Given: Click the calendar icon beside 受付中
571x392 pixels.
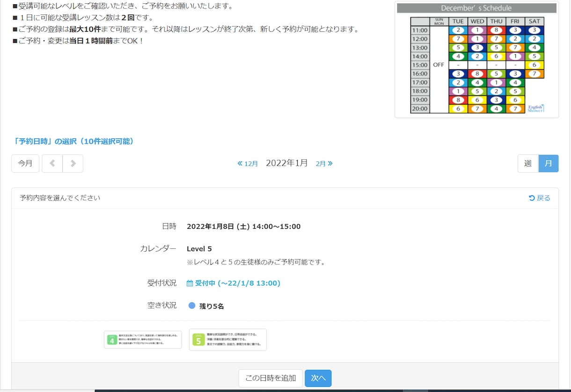Looking at the screenshot, I should (x=190, y=283).
